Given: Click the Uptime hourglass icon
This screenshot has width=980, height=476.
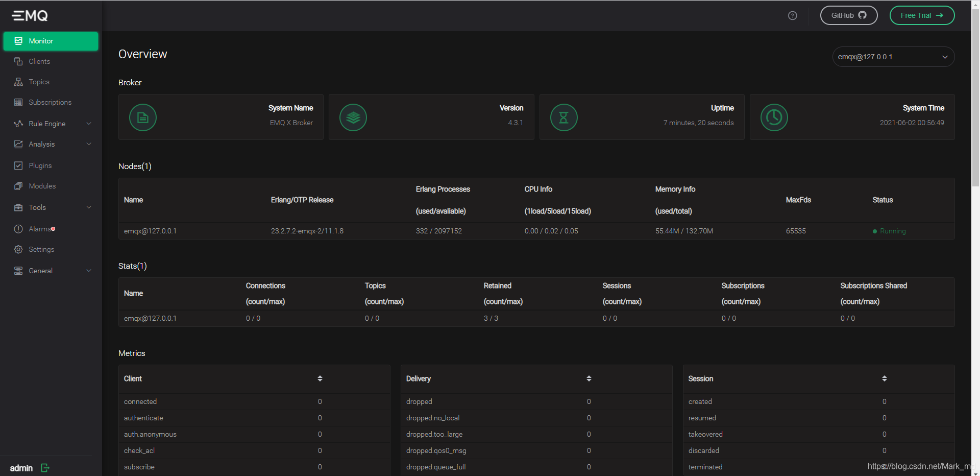Looking at the screenshot, I should click(563, 117).
